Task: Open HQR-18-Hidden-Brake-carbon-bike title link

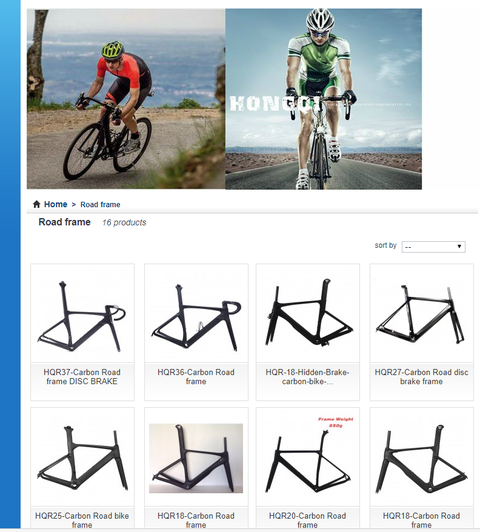Action: click(308, 377)
